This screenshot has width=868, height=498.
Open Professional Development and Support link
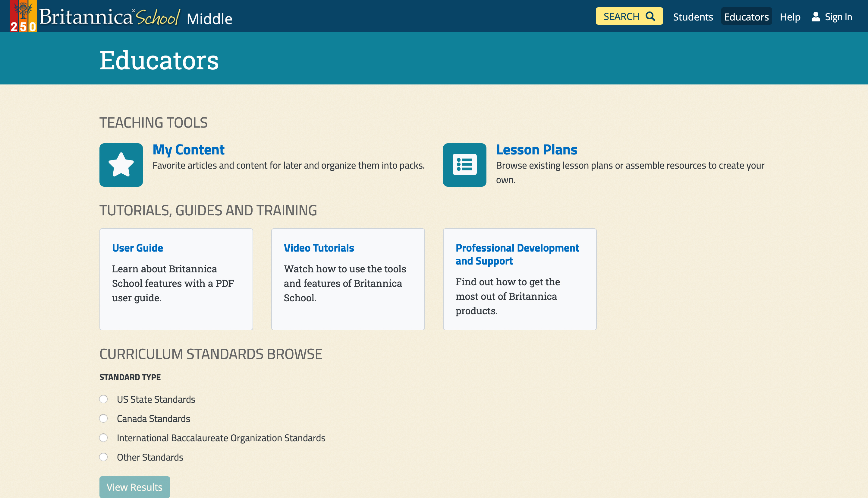(517, 254)
